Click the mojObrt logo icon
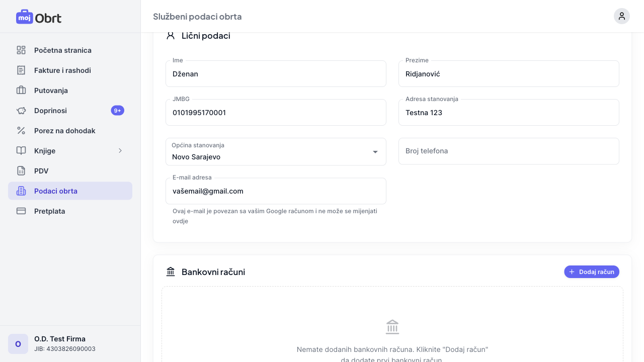 point(24,17)
